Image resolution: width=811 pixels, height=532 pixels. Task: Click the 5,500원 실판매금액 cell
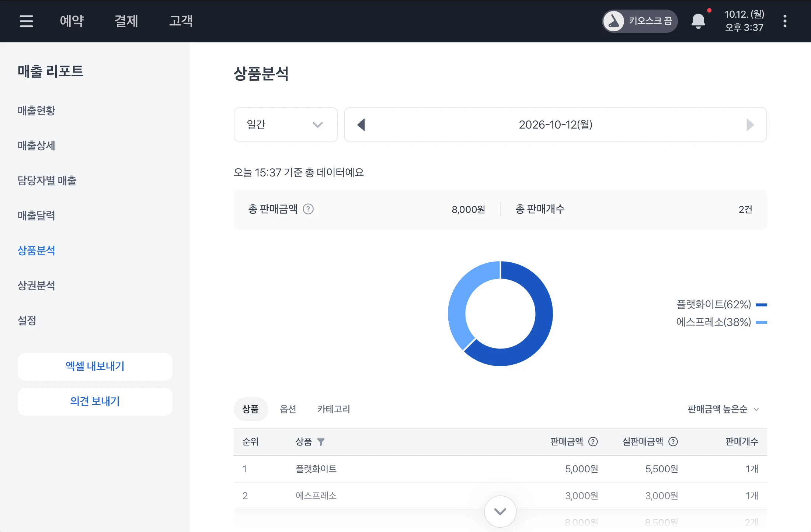click(662, 469)
